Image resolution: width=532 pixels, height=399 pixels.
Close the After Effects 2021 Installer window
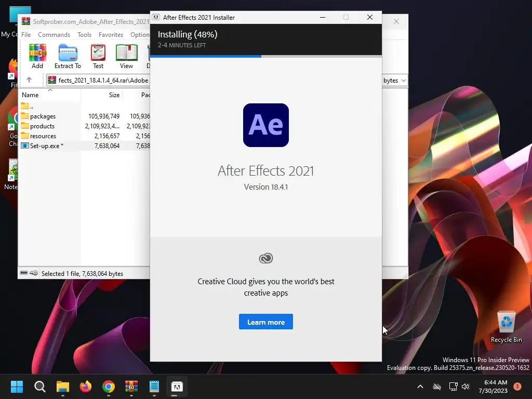(370, 17)
